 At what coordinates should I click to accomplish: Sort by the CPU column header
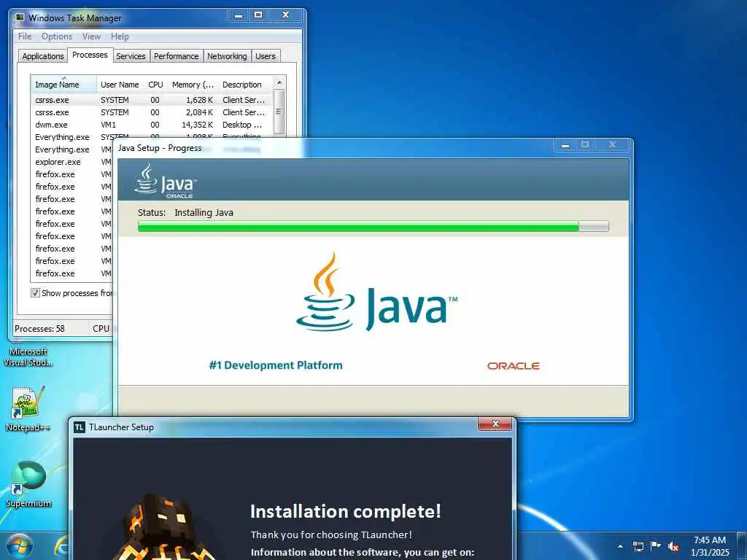click(155, 85)
